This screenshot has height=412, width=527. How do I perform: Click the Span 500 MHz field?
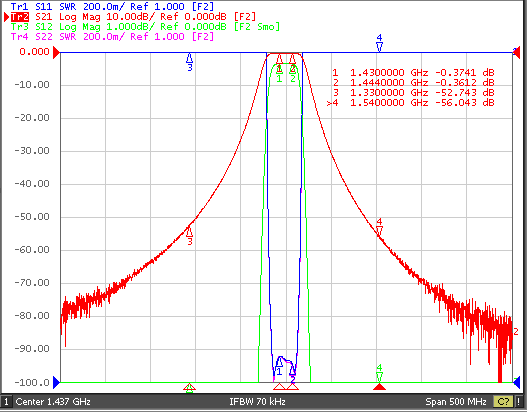point(456,402)
